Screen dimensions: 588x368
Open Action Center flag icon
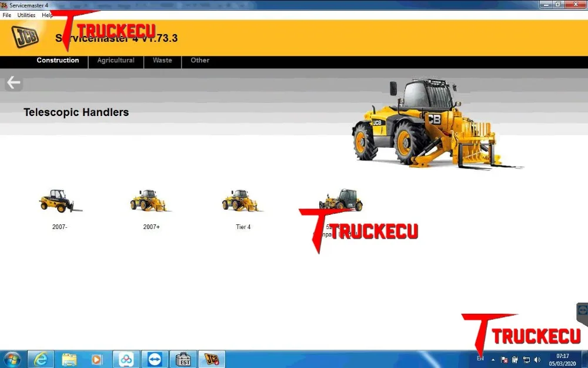point(505,360)
